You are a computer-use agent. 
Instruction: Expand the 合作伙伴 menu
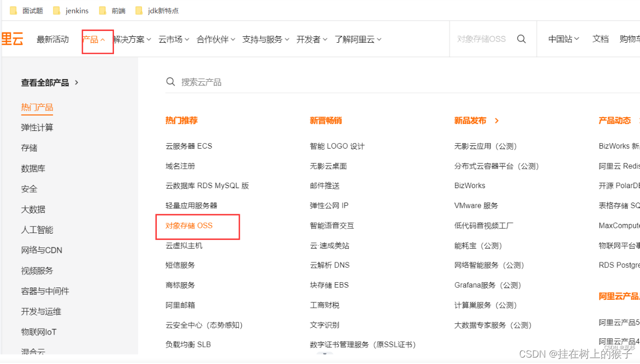pos(216,40)
